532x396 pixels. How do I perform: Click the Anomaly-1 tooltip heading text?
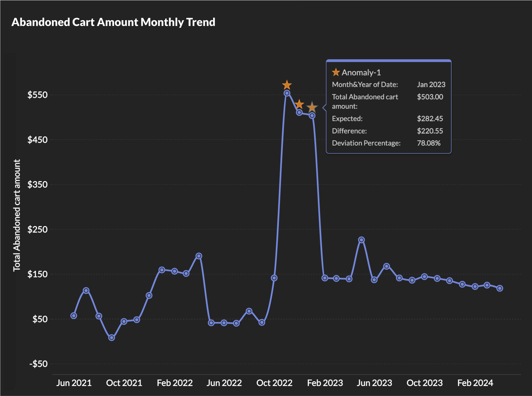361,73
